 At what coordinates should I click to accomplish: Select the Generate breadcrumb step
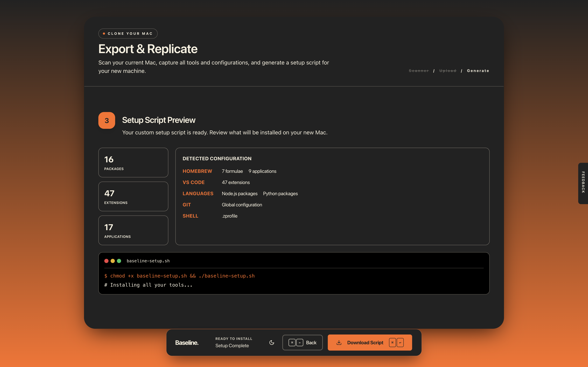(x=478, y=71)
